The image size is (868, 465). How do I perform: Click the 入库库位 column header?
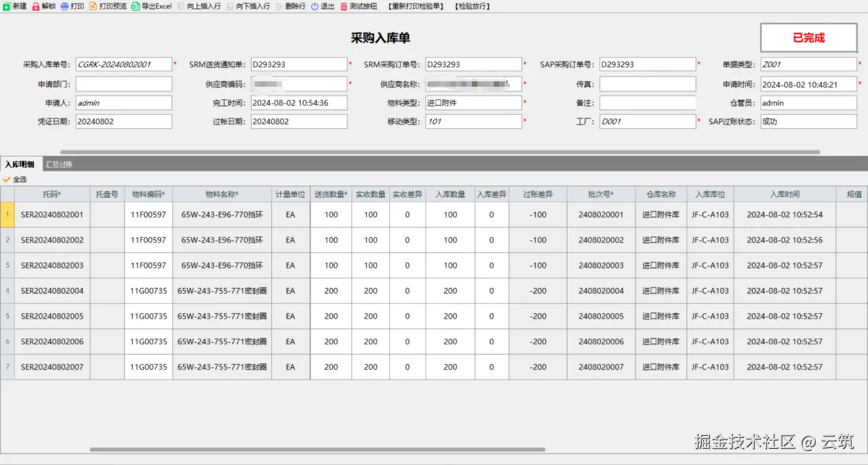coord(710,195)
